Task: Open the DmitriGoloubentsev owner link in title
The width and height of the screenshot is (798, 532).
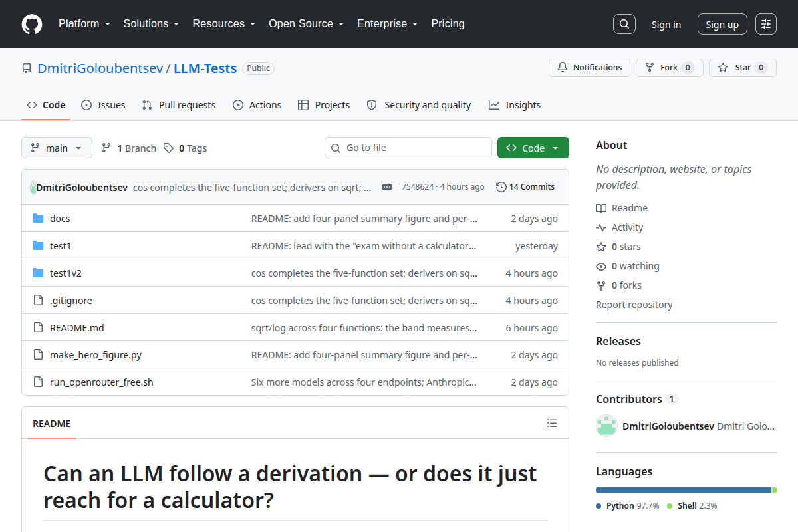Action: pos(100,68)
